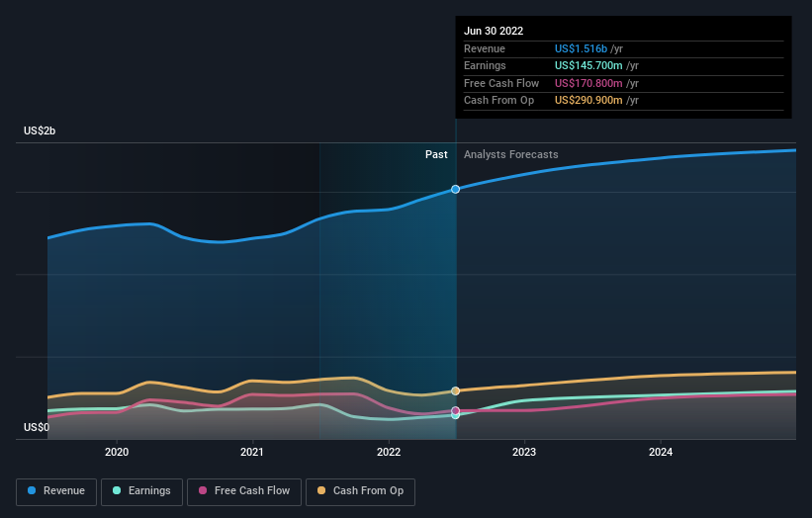Click the 2021 x-axis label

pos(252,453)
